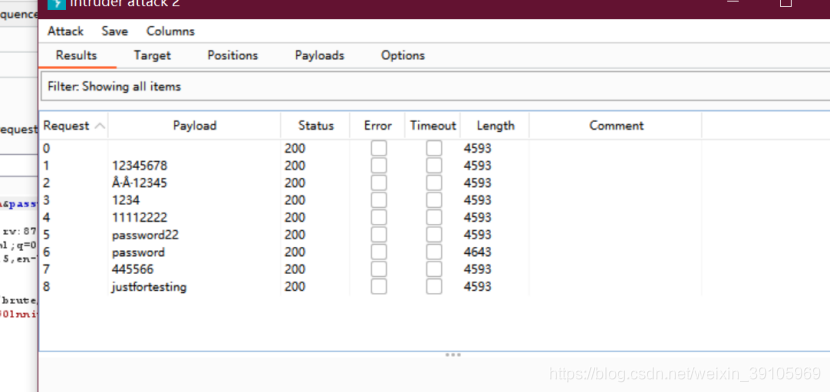Click the Filter: Showing all items bar
Screen dimensions: 830x392
click(x=435, y=86)
